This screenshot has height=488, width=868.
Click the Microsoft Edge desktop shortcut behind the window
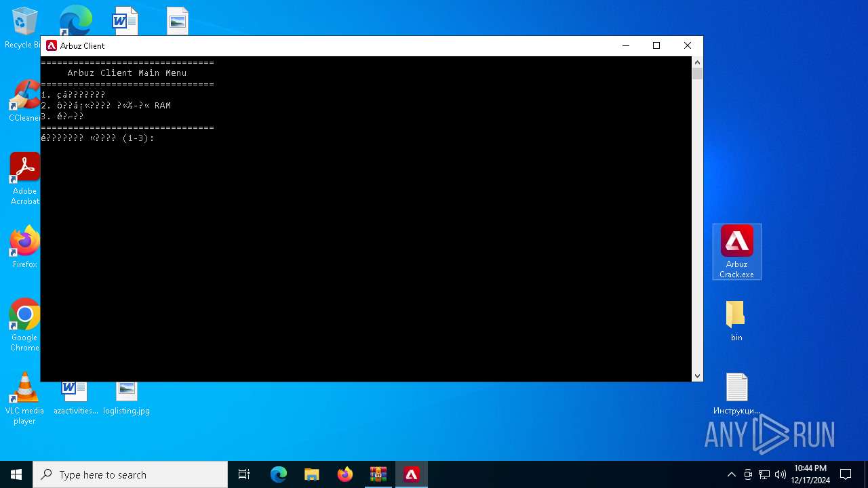[75, 20]
